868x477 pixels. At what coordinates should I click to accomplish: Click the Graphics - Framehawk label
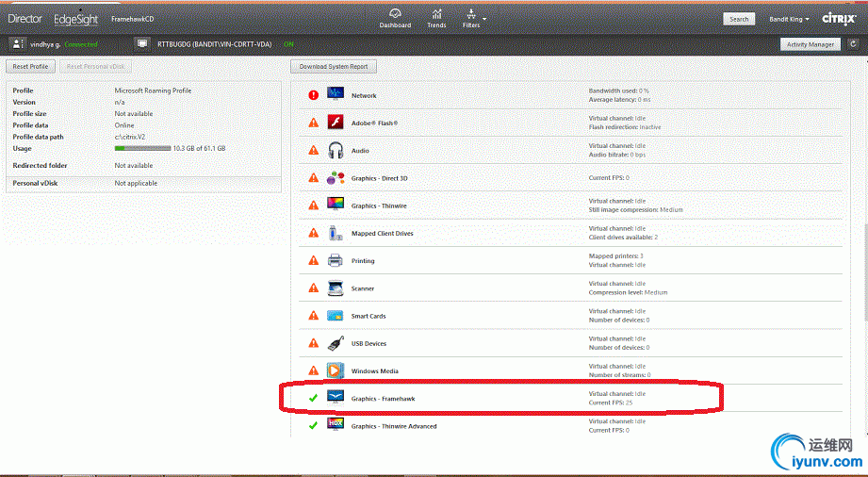(383, 399)
